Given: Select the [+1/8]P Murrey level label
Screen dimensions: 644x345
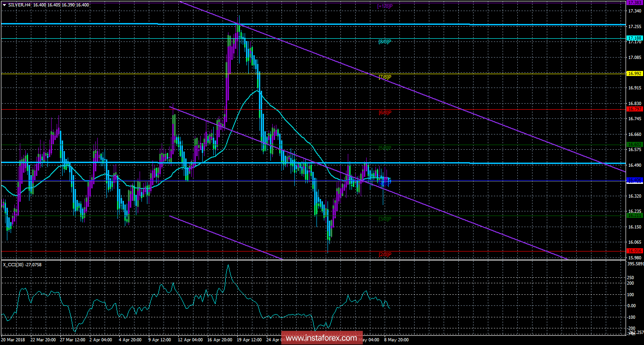Looking at the screenshot, I should [384, 6].
